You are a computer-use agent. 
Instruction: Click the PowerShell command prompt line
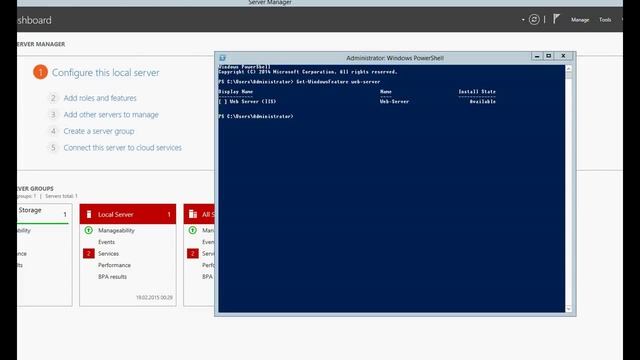click(x=256, y=116)
